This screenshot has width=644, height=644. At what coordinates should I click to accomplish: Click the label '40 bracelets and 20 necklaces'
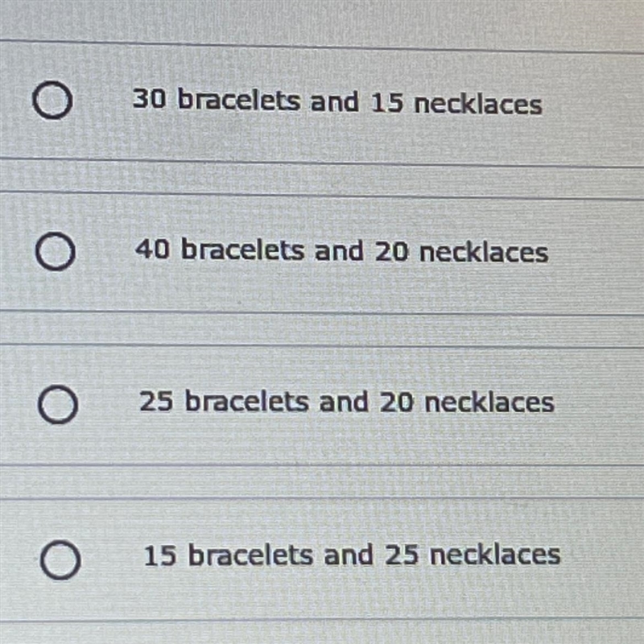pos(341,250)
